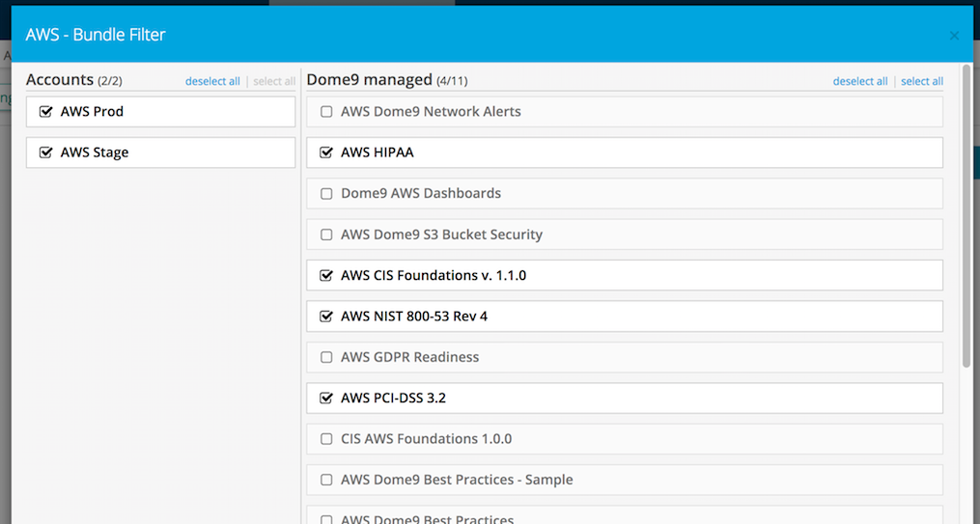Image resolution: width=980 pixels, height=524 pixels.
Task: Click the AWS Dome9 Best Practices - Sample label
Action: 457,480
